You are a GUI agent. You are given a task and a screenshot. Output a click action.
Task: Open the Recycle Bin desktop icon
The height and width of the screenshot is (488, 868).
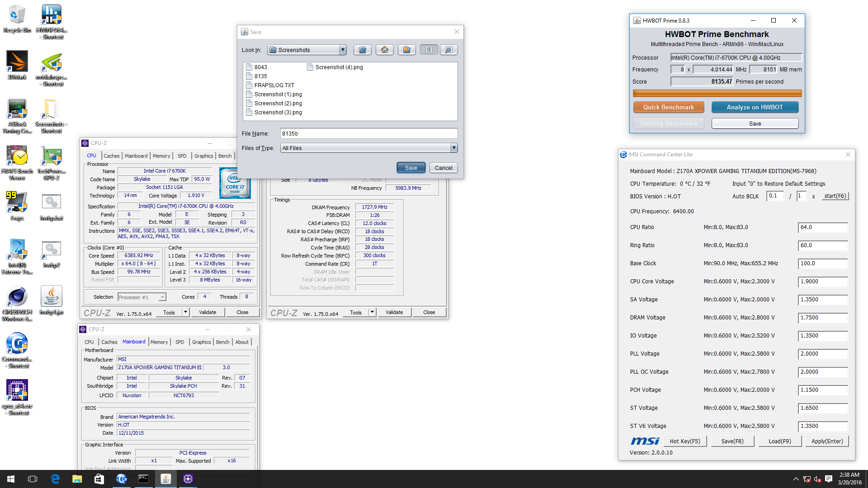click(x=17, y=19)
